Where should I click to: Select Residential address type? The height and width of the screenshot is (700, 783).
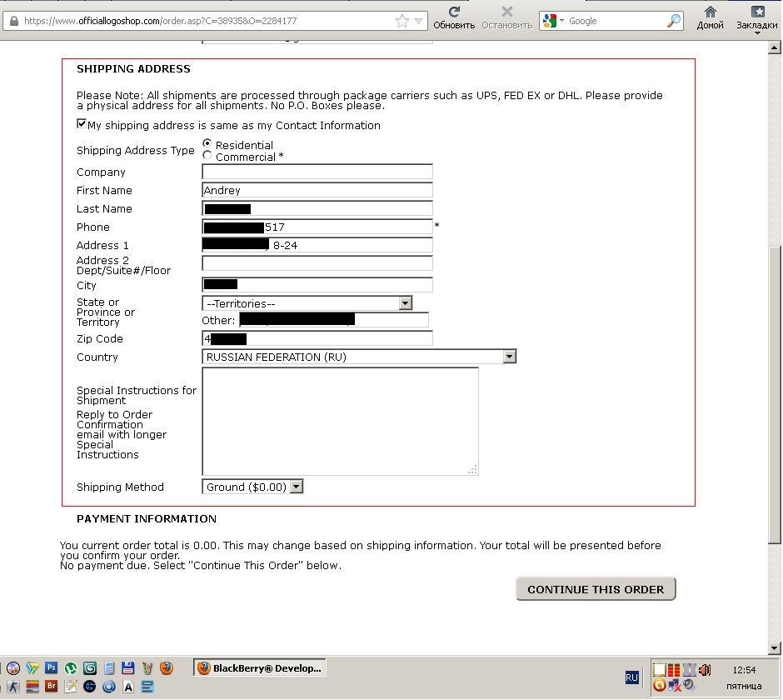tap(207, 143)
